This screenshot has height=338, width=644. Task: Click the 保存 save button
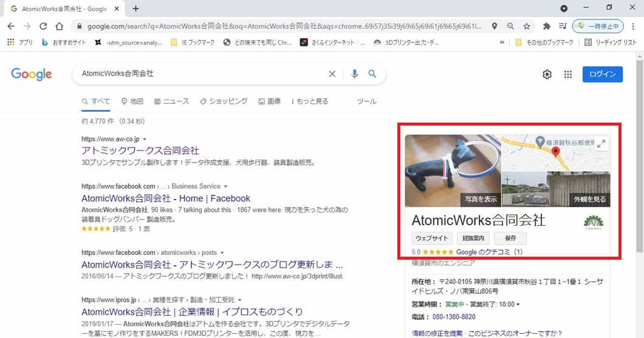coord(510,238)
